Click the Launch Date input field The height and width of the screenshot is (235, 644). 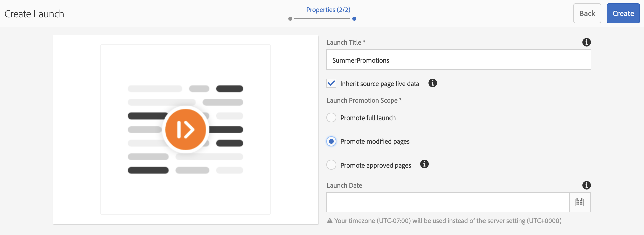coord(447,202)
